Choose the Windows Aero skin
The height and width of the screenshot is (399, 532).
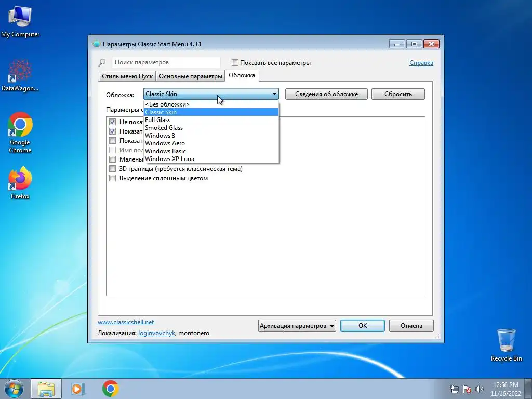coord(211,143)
